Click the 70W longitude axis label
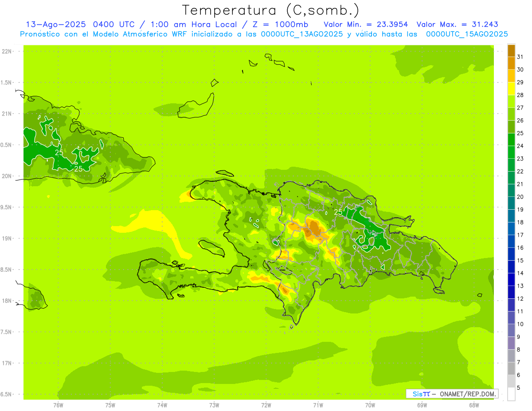The image size is (532, 411). pyautogui.click(x=370, y=405)
